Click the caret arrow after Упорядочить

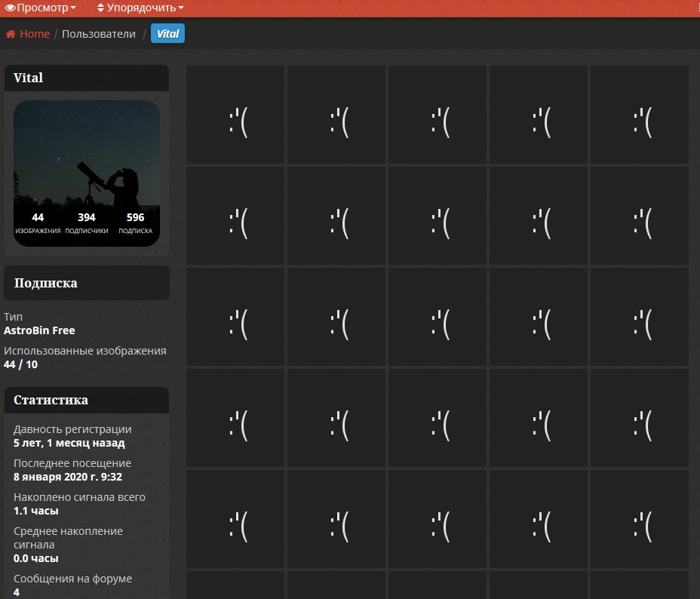[x=181, y=9]
